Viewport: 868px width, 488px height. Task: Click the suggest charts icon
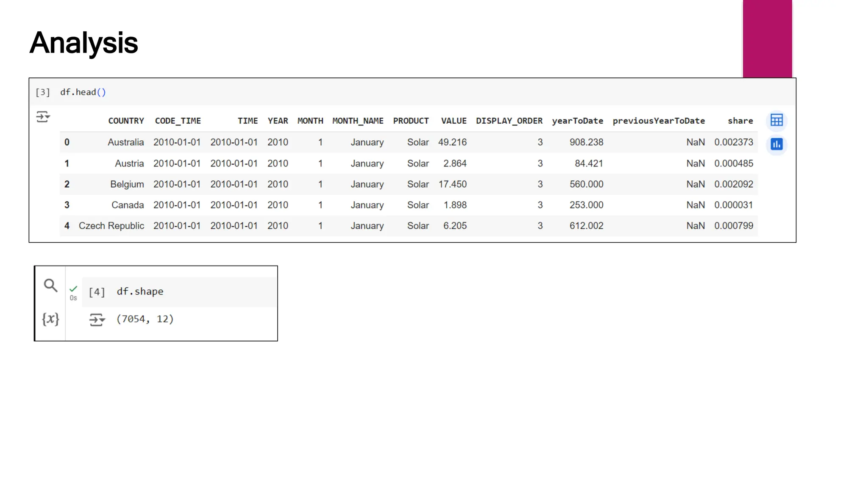coord(776,144)
